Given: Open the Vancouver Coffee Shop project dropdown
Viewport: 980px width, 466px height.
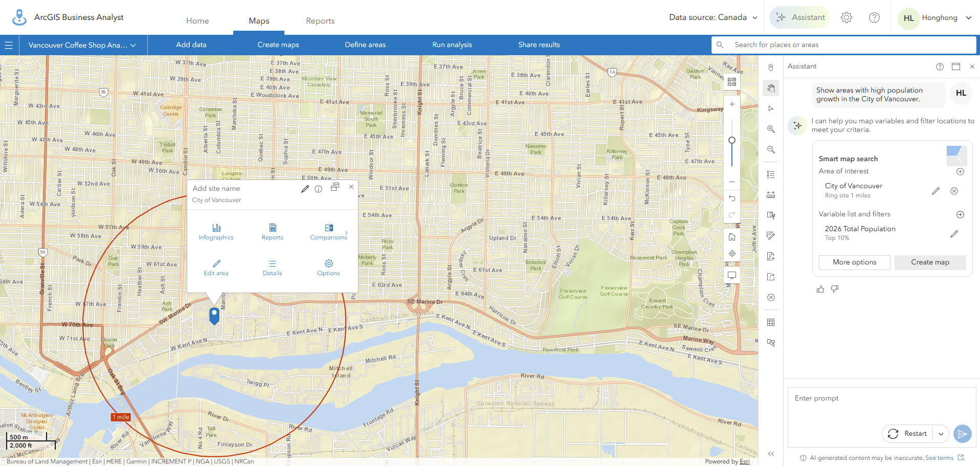Looking at the screenshot, I should click(x=82, y=45).
